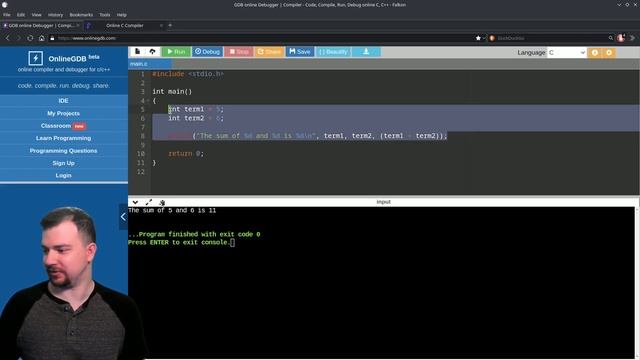Close the Online C Compiler tab
This screenshot has width=640, height=360.
tap(161, 25)
